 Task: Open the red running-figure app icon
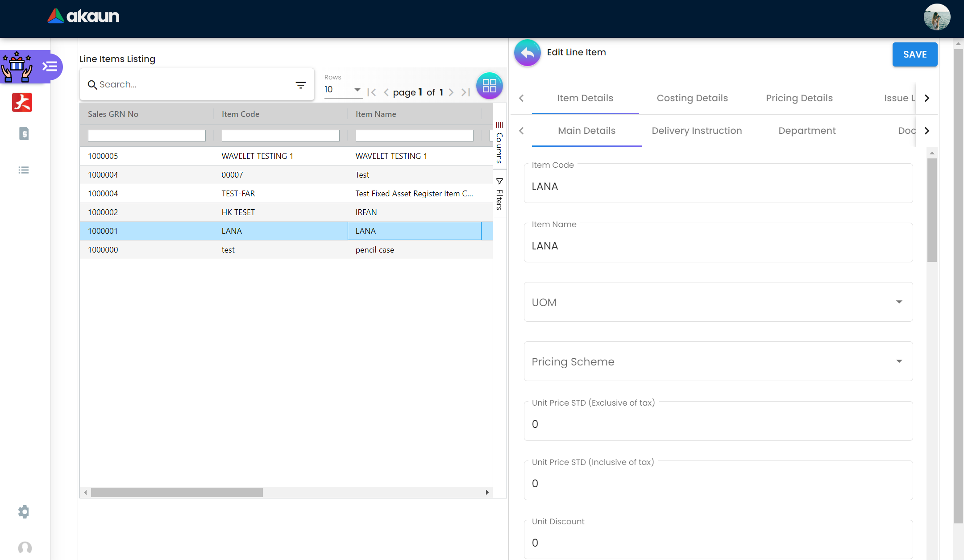(22, 103)
